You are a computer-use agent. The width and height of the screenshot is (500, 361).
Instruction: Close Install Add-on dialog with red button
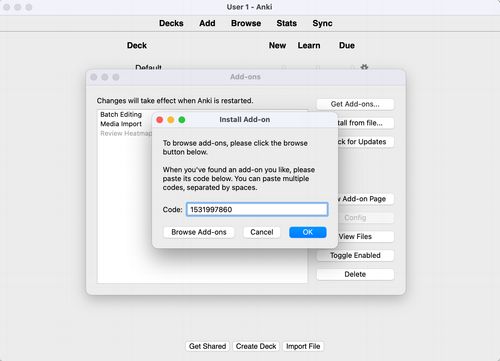[160, 120]
